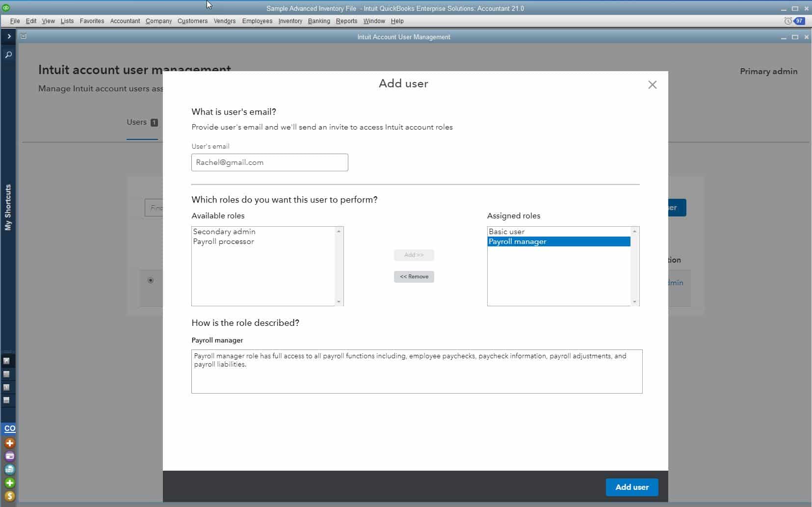Open the Customers menu

(x=192, y=21)
